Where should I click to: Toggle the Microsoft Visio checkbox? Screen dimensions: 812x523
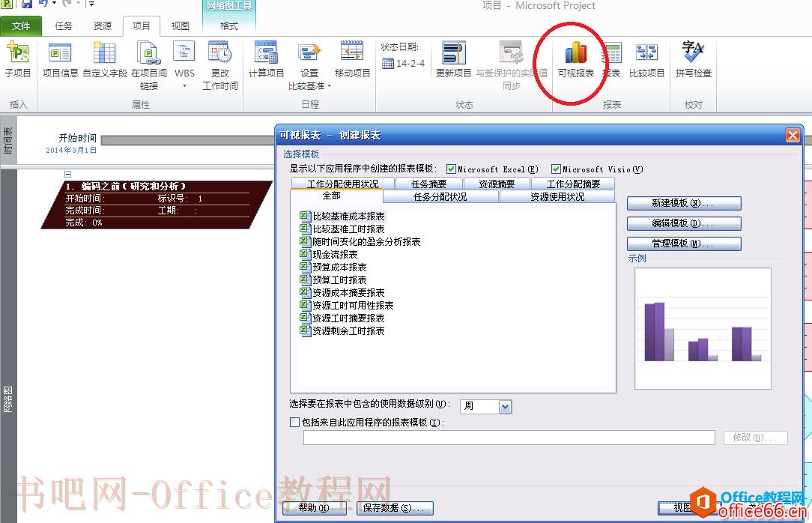coord(556,169)
